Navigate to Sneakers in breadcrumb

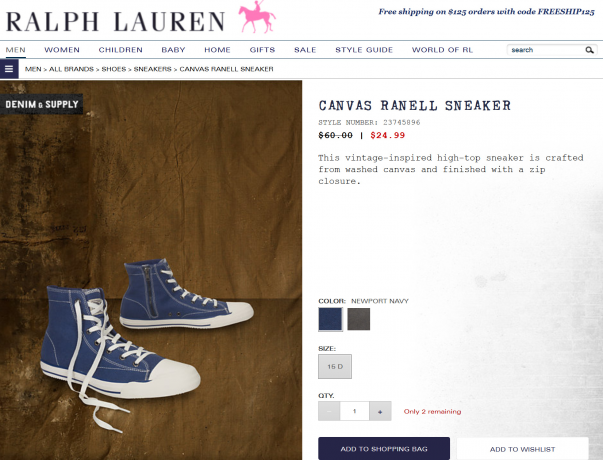coord(152,69)
